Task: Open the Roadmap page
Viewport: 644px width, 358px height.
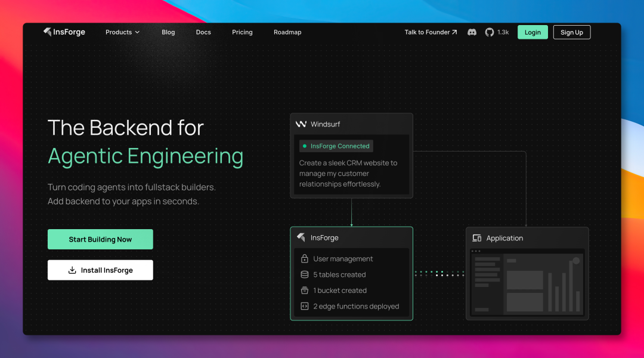Action: pos(287,32)
